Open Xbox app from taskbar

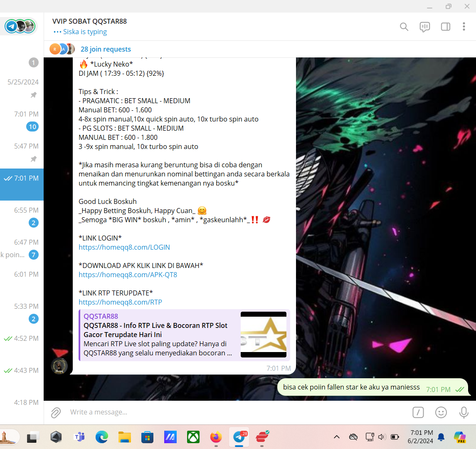(x=193, y=437)
